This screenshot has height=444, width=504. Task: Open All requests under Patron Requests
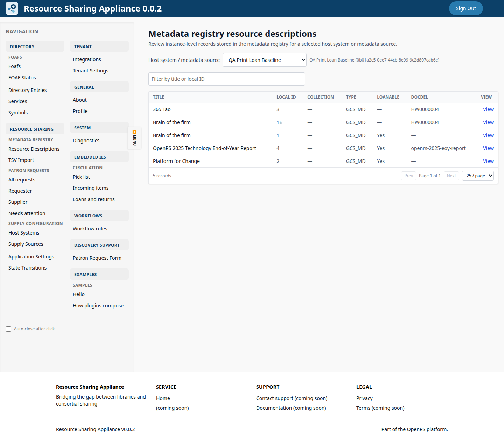tap(22, 180)
